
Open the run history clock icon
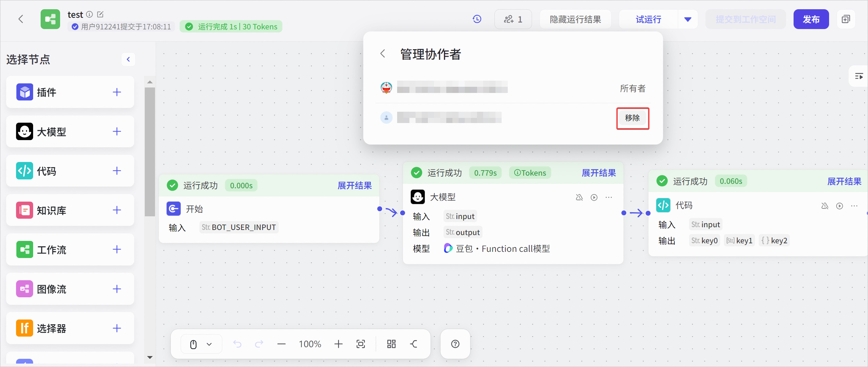pos(477,19)
